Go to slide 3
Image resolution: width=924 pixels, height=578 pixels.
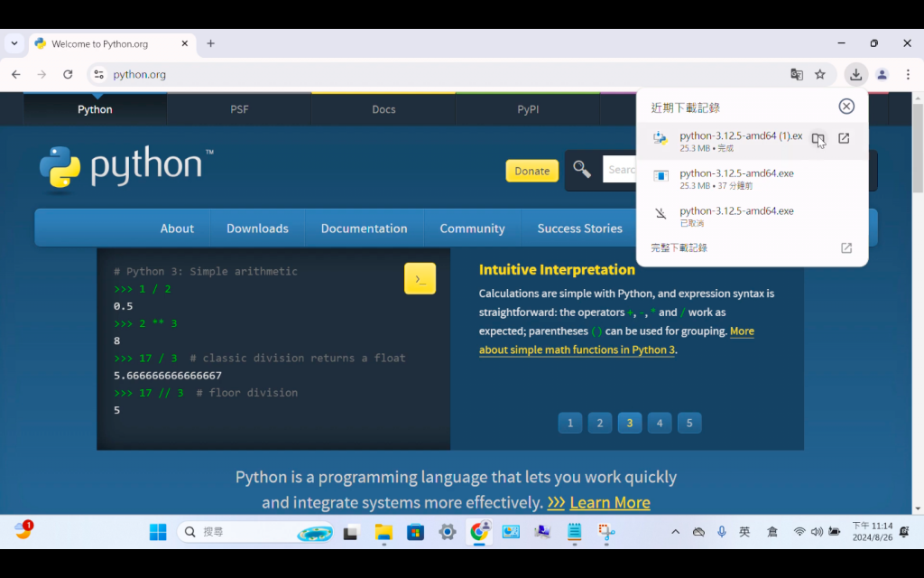pyautogui.click(x=629, y=423)
